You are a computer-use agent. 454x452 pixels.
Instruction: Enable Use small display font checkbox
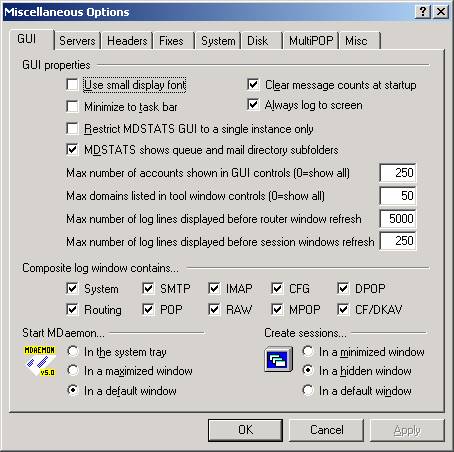(72, 85)
